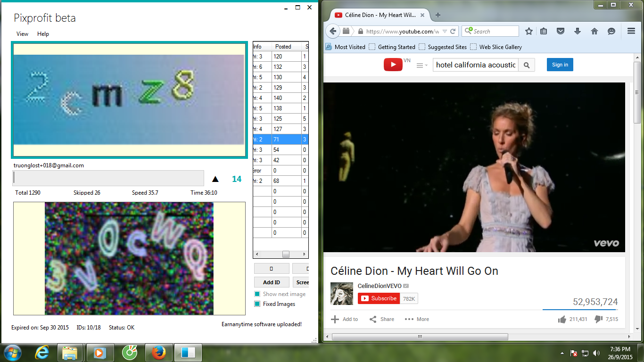Viewport: 644px width, 362px height.
Task: Click the Action Center flag icon
Action: [x=574, y=353]
